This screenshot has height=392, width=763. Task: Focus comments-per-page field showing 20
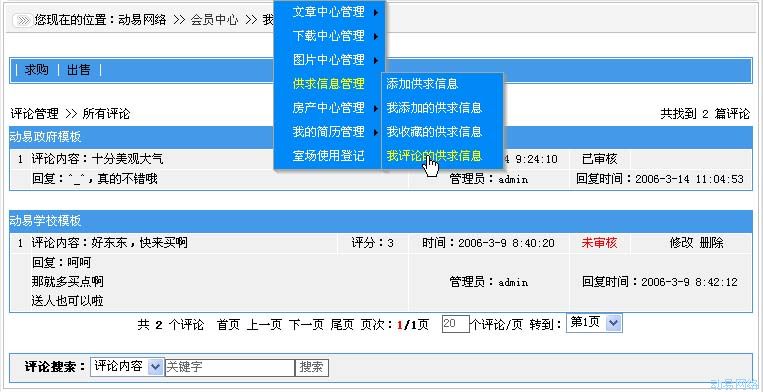pyautogui.click(x=455, y=324)
